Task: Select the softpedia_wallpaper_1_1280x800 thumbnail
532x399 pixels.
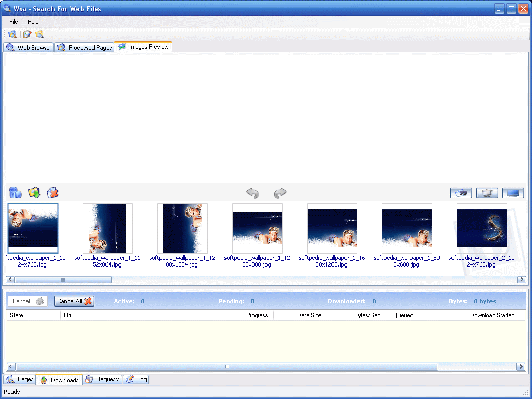Action: tap(257, 228)
